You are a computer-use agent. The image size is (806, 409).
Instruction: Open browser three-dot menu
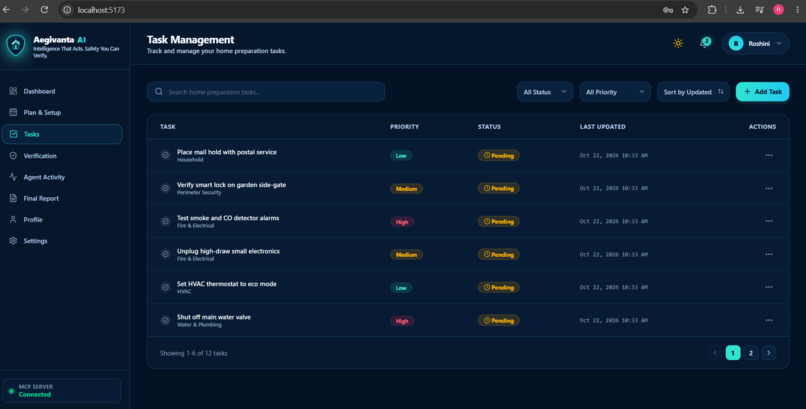tap(797, 10)
